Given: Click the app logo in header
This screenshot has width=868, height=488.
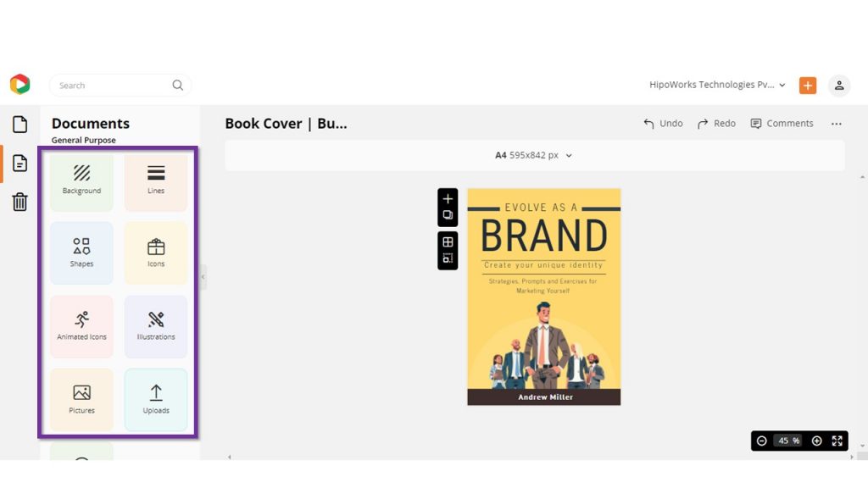Looking at the screenshot, I should (x=20, y=84).
